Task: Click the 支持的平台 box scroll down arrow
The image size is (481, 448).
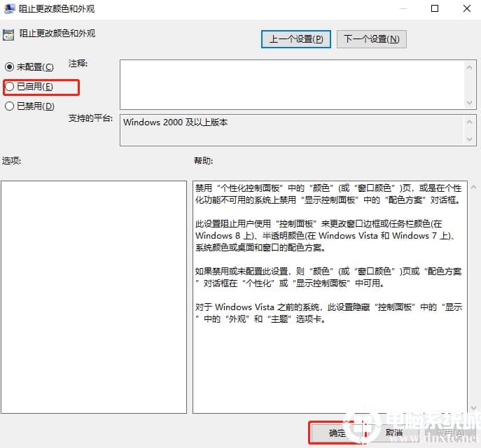Action: point(469,139)
